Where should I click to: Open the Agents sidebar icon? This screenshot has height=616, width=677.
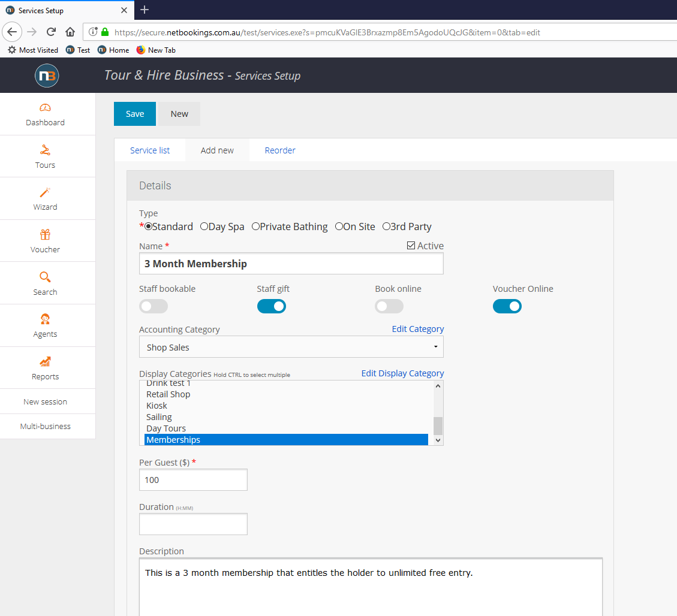tap(46, 319)
